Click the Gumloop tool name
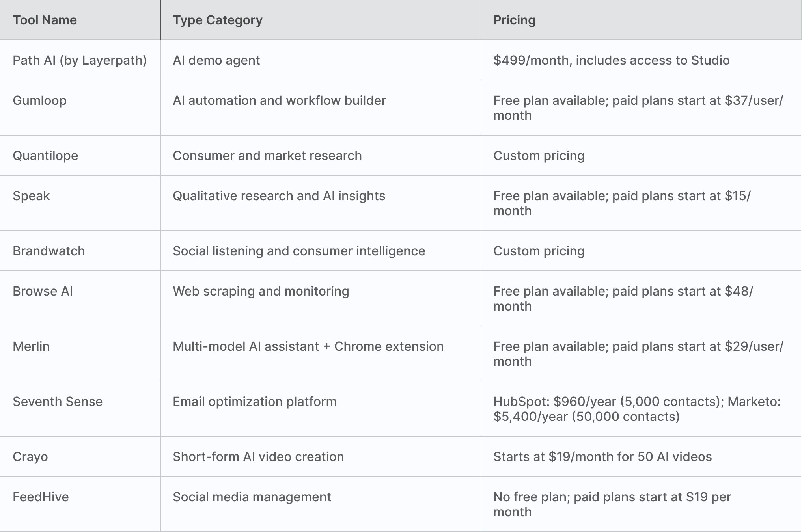802x532 pixels. [x=39, y=100]
